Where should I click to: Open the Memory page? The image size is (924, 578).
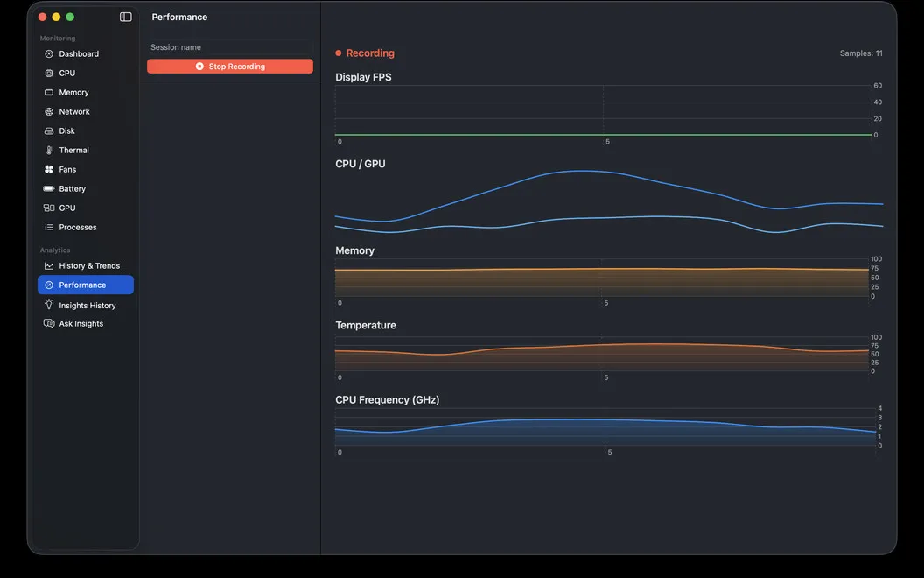click(x=86, y=93)
